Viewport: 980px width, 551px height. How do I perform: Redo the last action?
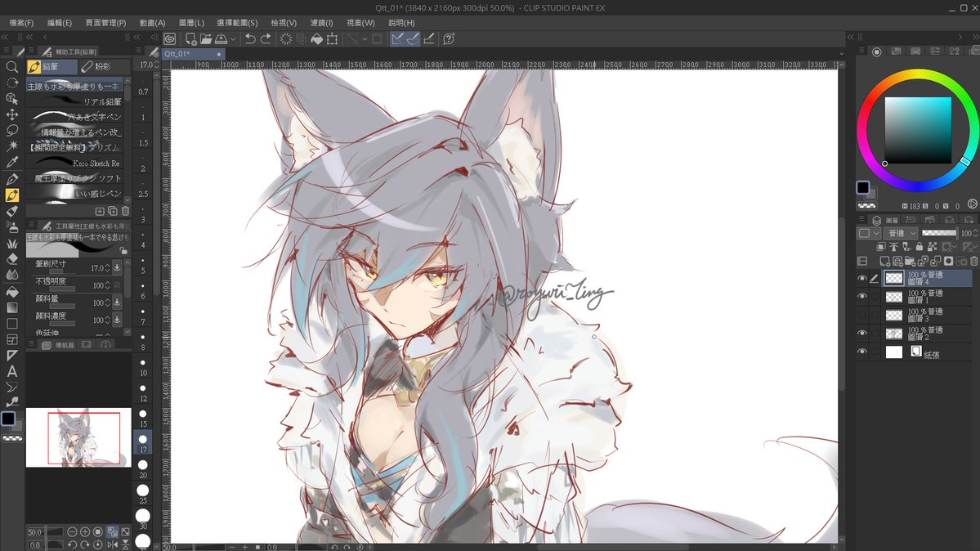[266, 38]
